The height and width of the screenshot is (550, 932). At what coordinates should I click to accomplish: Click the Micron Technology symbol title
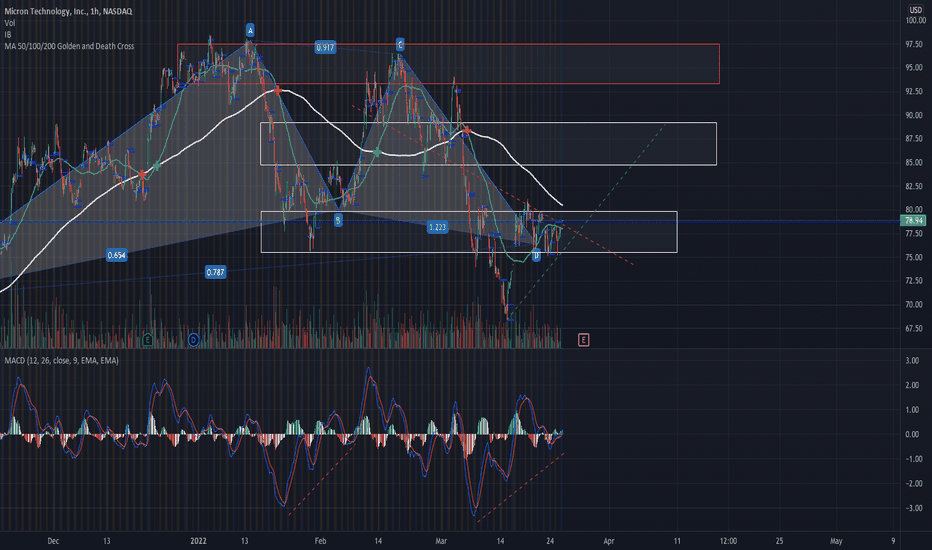tap(68, 11)
